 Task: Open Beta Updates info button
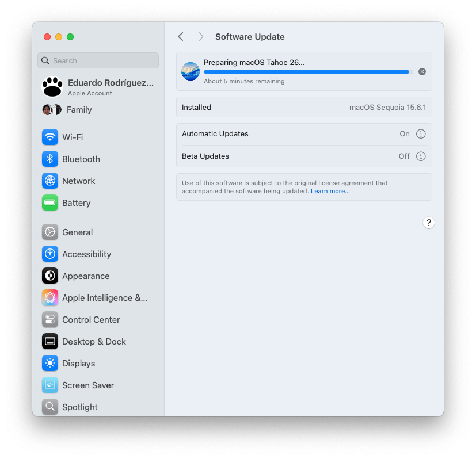(421, 156)
